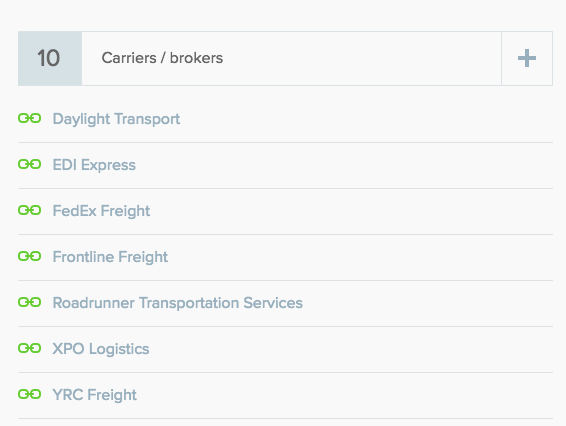
Task: Click the link icon beside Frontline Freight
Action: pos(30,256)
